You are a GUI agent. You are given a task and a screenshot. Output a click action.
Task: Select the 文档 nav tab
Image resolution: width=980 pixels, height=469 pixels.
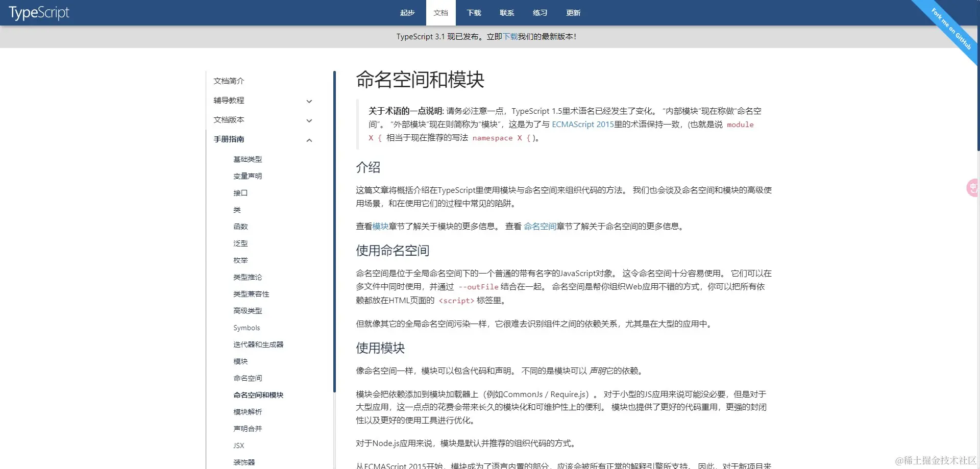440,13
